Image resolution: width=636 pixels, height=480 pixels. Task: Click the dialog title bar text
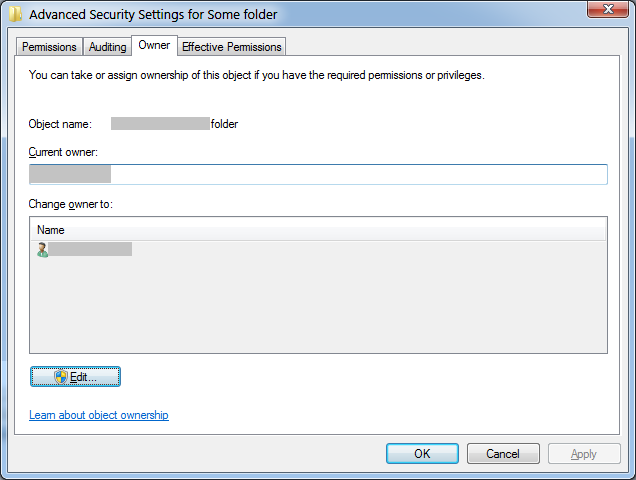(x=153, y=15)
